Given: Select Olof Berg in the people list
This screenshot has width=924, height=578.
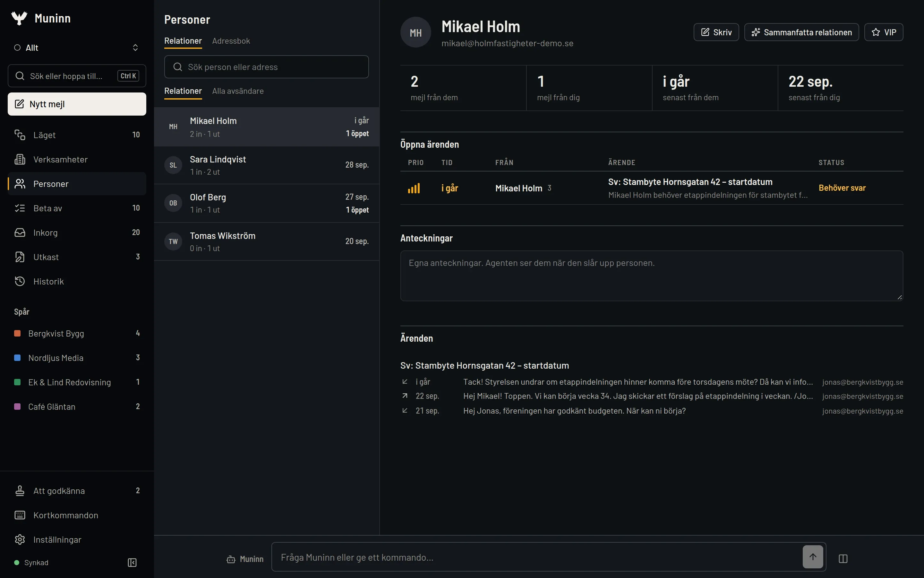Looking at the screenshot, I should pos(267,203).
